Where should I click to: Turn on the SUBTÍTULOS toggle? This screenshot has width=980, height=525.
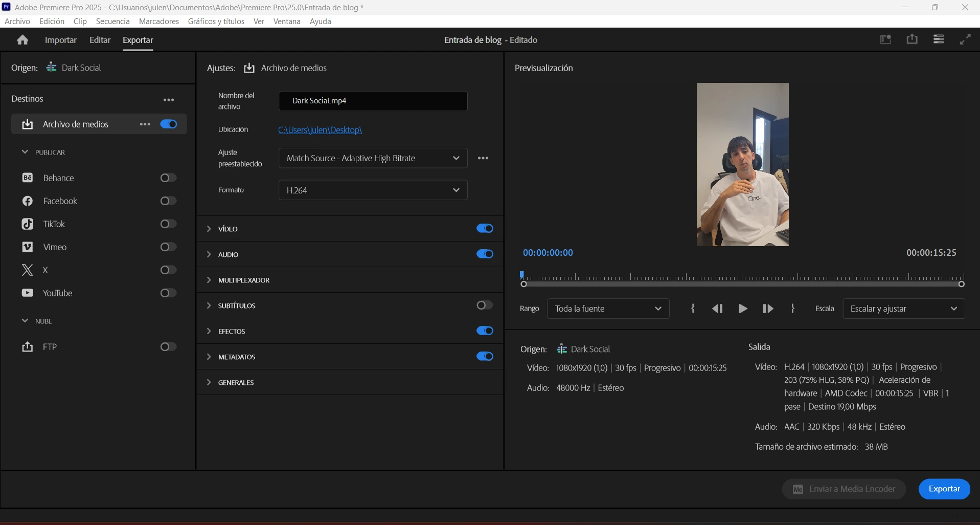[485, 305]
